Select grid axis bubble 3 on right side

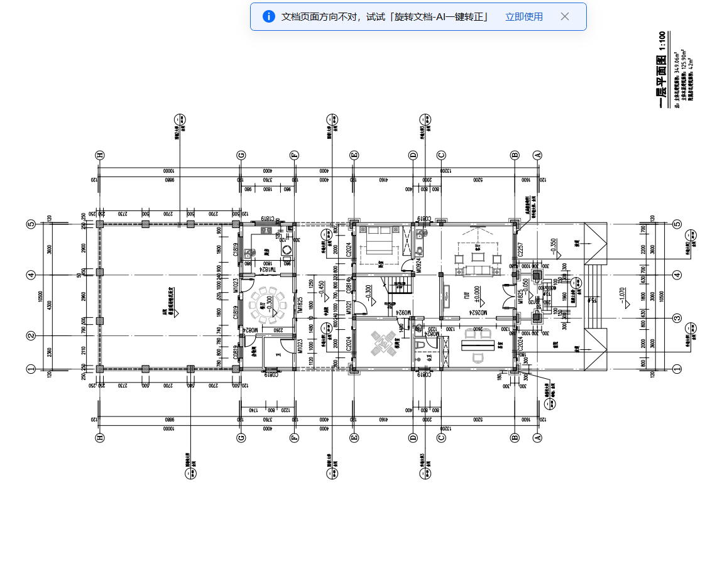677,318
